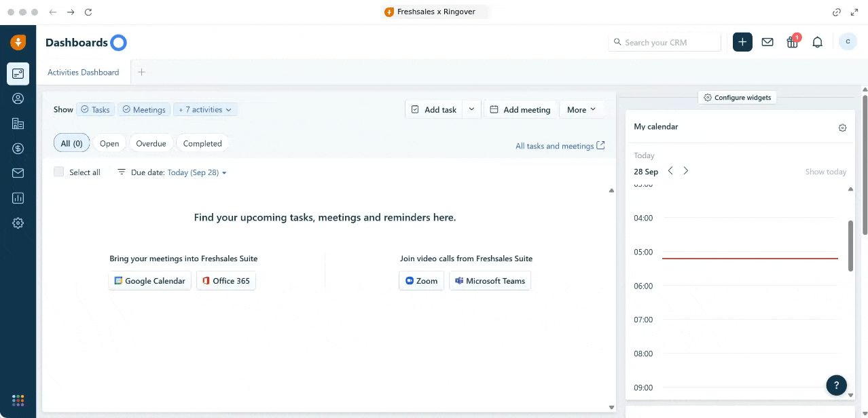The width and height of the screenshot is (868, 418).
Task: Go to previous day in calendar
Action: click(x=670, y=171)
